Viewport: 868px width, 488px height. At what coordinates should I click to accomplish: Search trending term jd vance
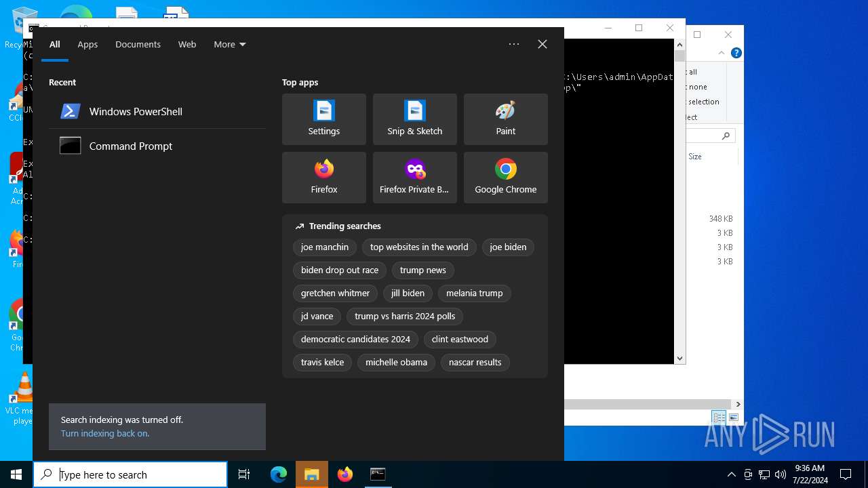317,317
